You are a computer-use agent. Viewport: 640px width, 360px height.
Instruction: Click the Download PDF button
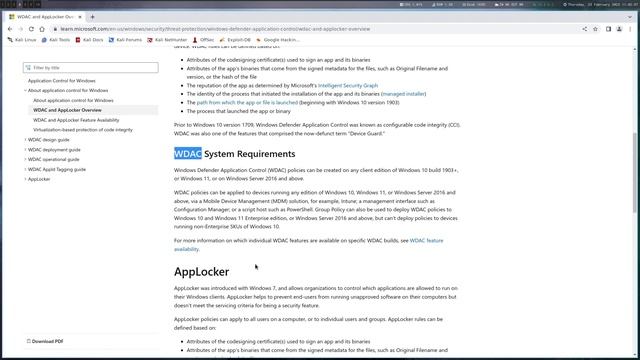(45, 341)
